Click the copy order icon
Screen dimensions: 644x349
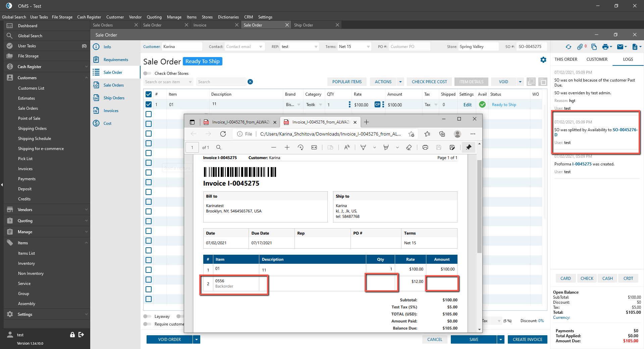coord(594,47)
